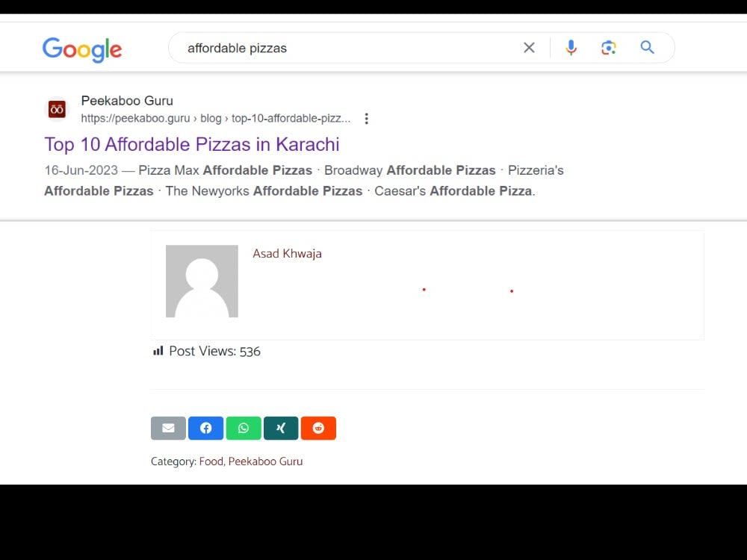Share the post on Reddit
Viewport: 747px width, 560px height.
point(318,428)
